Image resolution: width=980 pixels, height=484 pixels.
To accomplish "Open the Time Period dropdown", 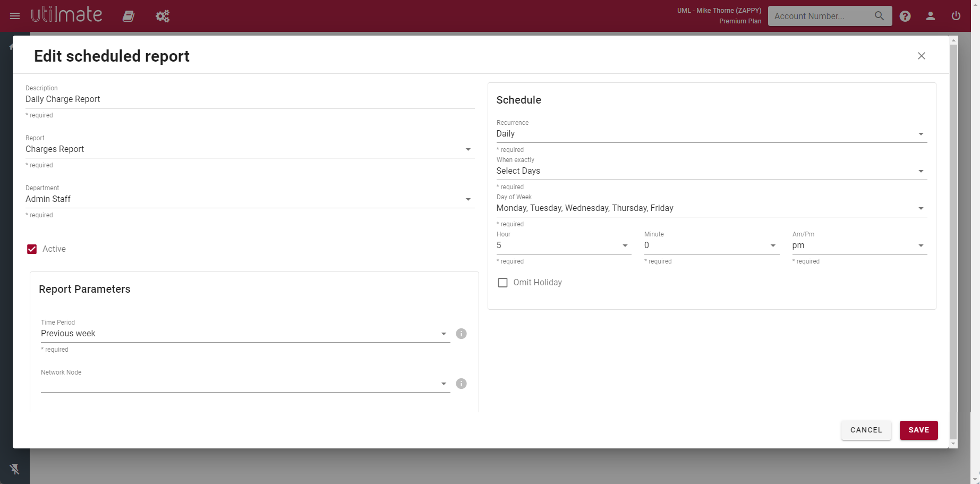I will coord(245,334).
